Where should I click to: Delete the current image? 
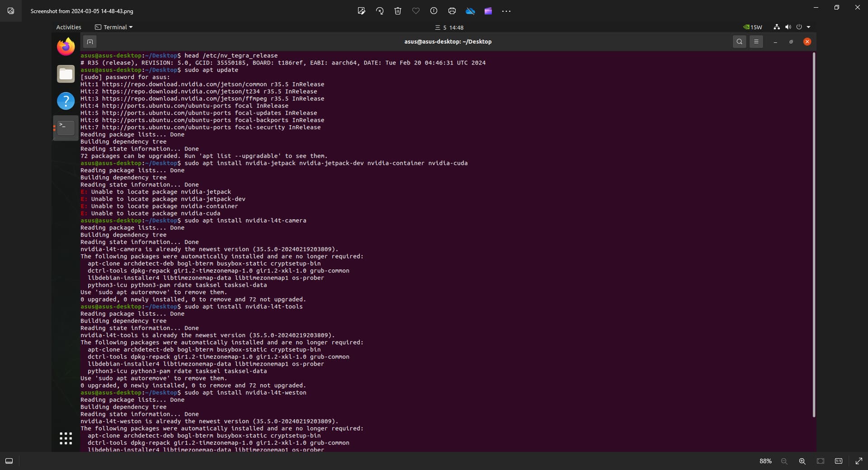[398, 11]
